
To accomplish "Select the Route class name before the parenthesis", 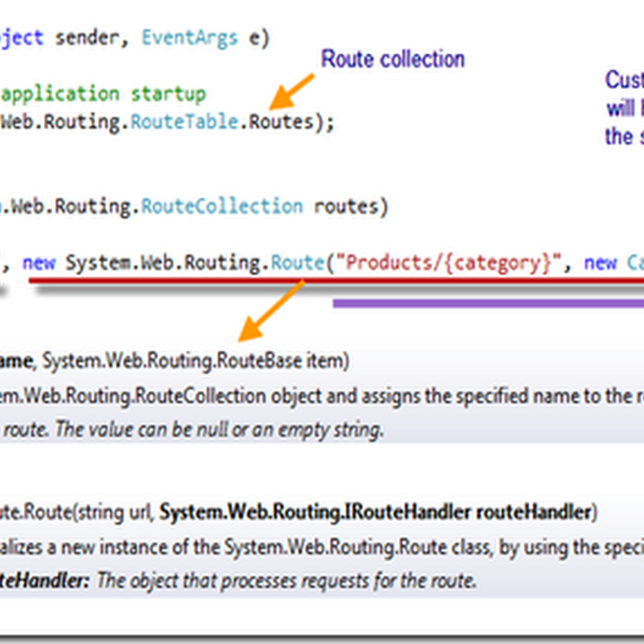I will (298, 263).
